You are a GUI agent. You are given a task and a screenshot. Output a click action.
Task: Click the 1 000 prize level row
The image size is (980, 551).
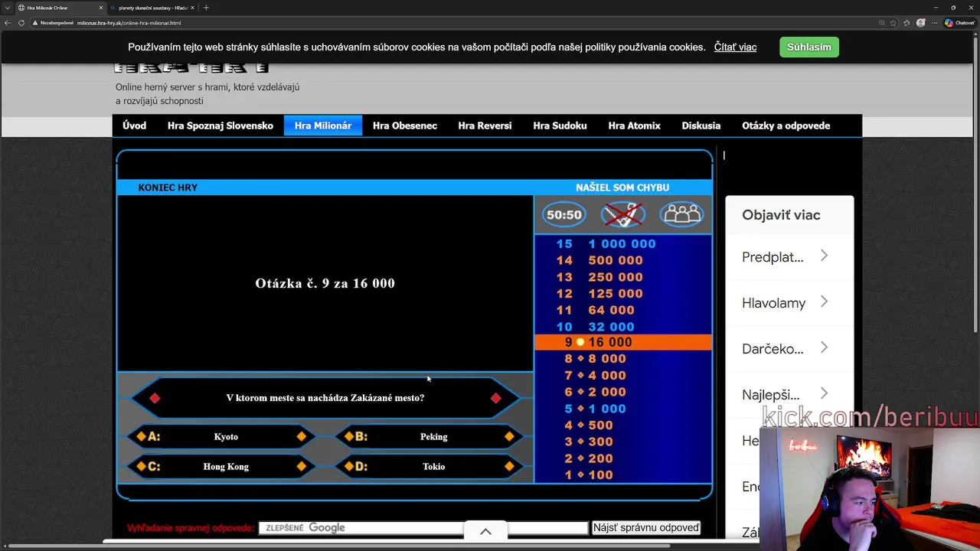[x=622, y=409]
